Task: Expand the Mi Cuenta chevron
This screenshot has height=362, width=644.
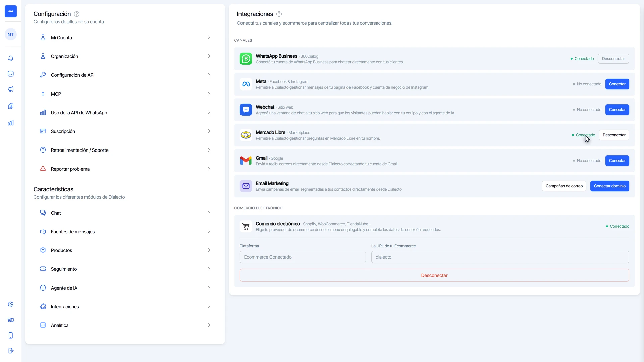Action: [209, 37]
